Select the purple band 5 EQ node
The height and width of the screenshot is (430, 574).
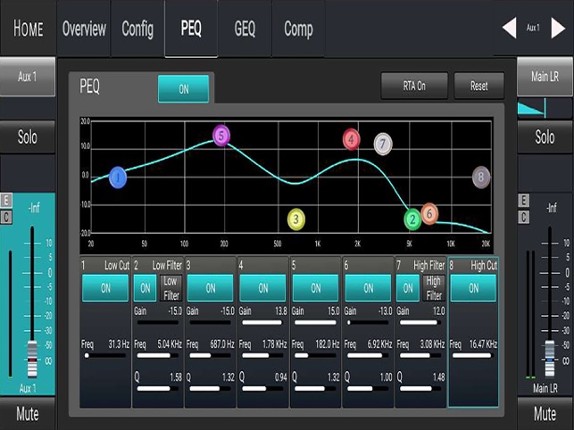click(221, 135)
